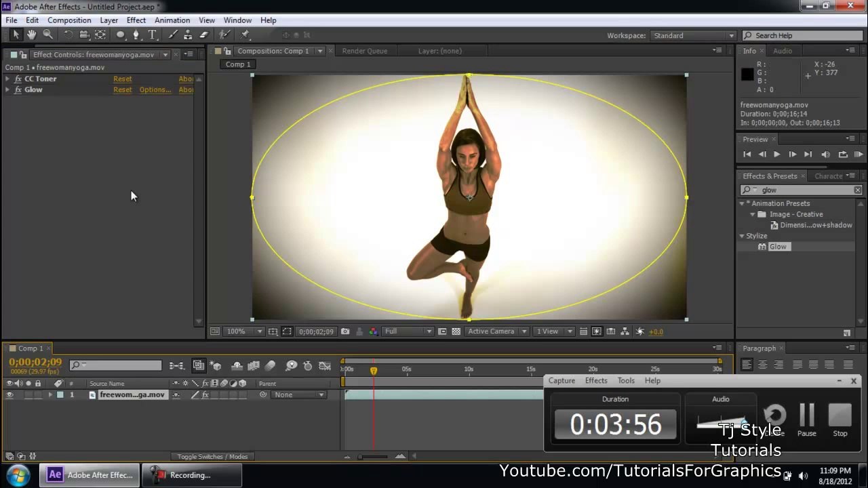Collapse Animation Presets folder in Effects panel

point(742,203)
